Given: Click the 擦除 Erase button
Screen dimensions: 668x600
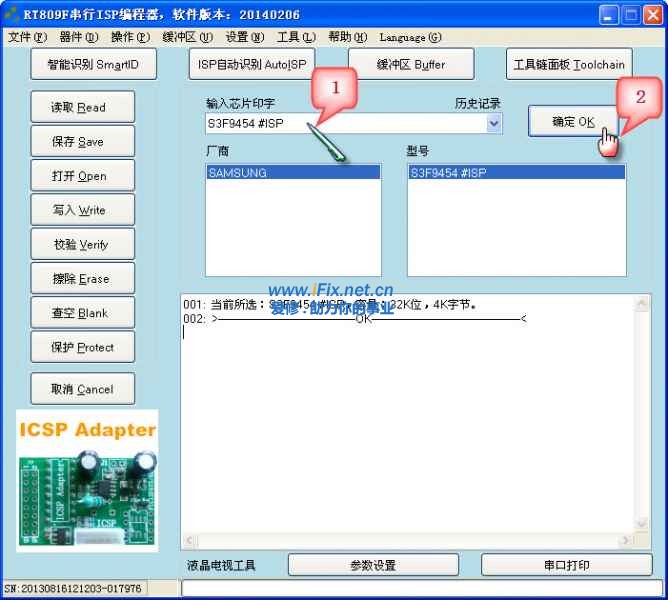Looking at the screenshot, I should point(83,278).
